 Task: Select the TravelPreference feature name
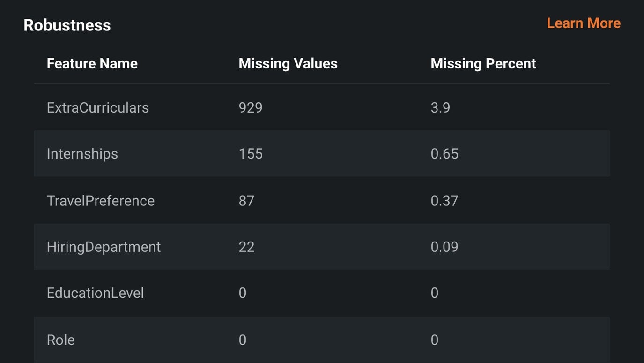click(x=101, y=201)
